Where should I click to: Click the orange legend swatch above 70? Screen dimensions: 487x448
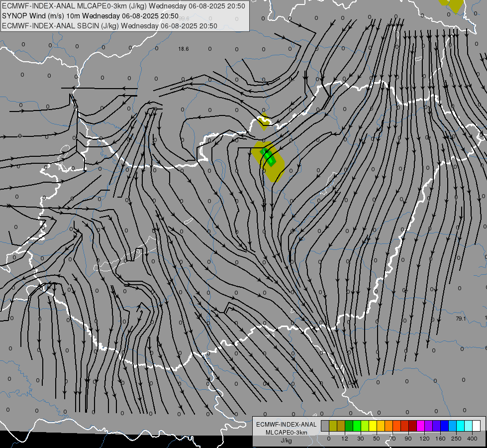point(389,426)
